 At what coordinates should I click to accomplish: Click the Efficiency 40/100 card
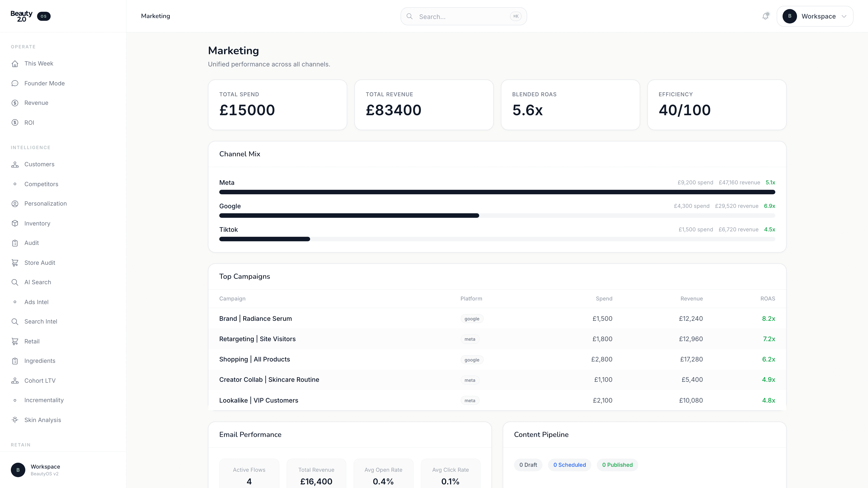pos(717,105)
